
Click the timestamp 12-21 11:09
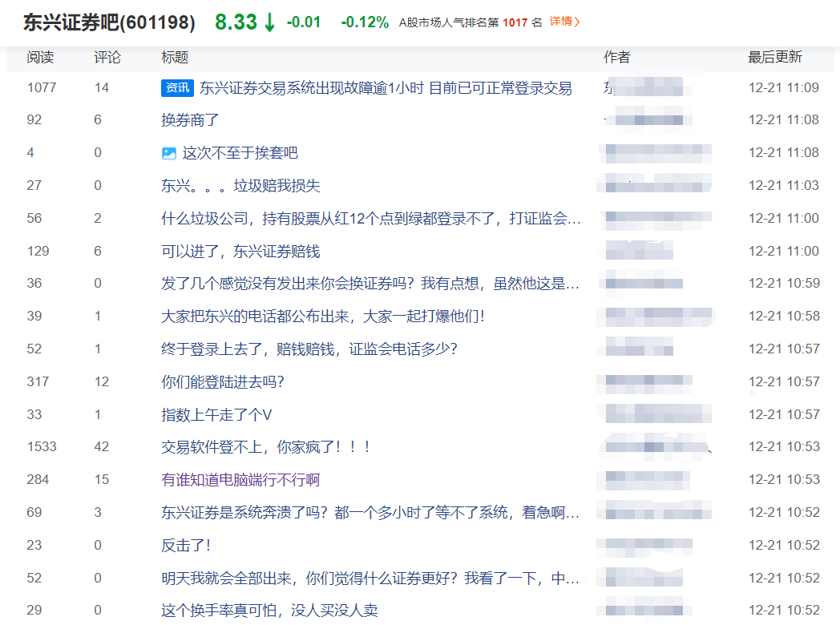(x=784, y=87)
